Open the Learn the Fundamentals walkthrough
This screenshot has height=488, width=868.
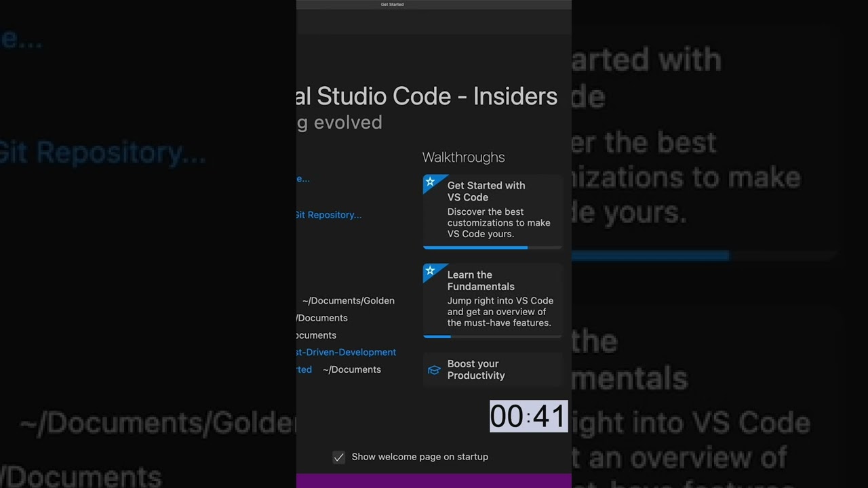coord(492,300)
